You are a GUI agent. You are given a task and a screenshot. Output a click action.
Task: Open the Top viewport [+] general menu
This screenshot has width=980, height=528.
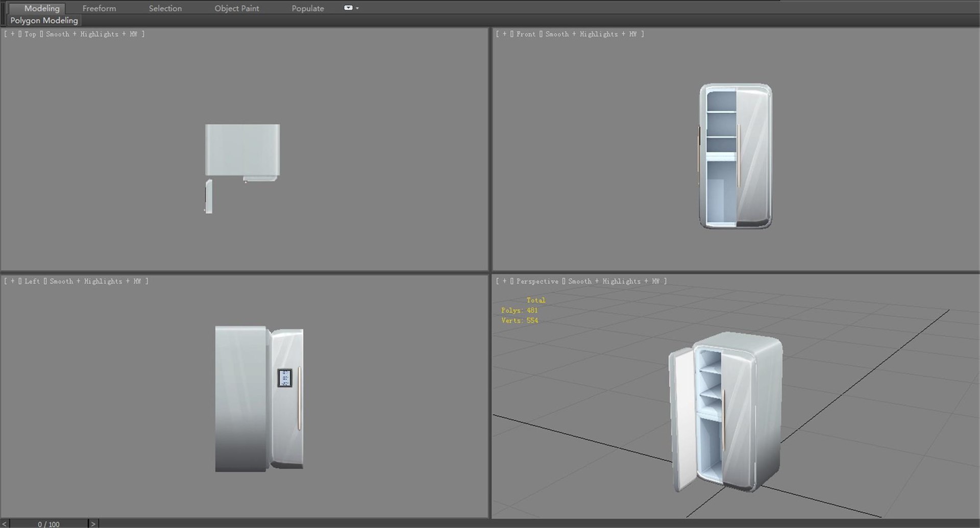click(x=13, y=34)
